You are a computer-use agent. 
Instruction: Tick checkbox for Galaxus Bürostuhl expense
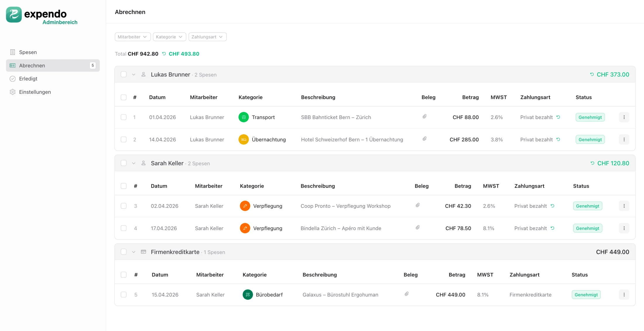click(x=124, y=295)
